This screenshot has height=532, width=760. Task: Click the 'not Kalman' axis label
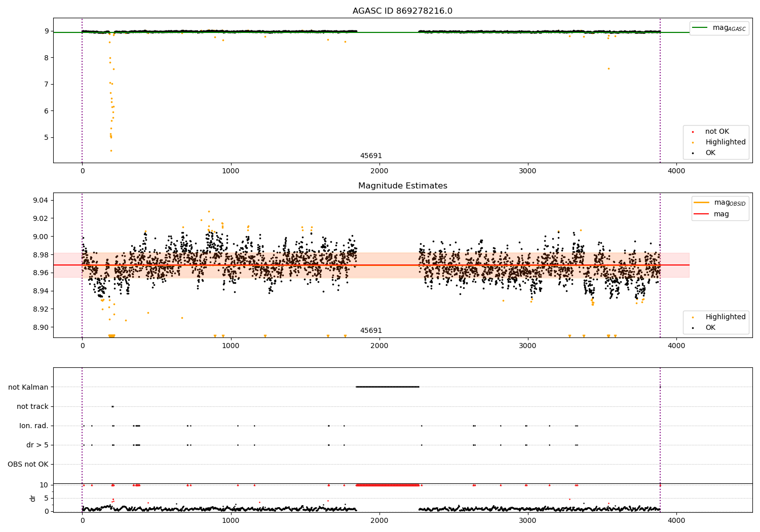[x=28, y=387]
